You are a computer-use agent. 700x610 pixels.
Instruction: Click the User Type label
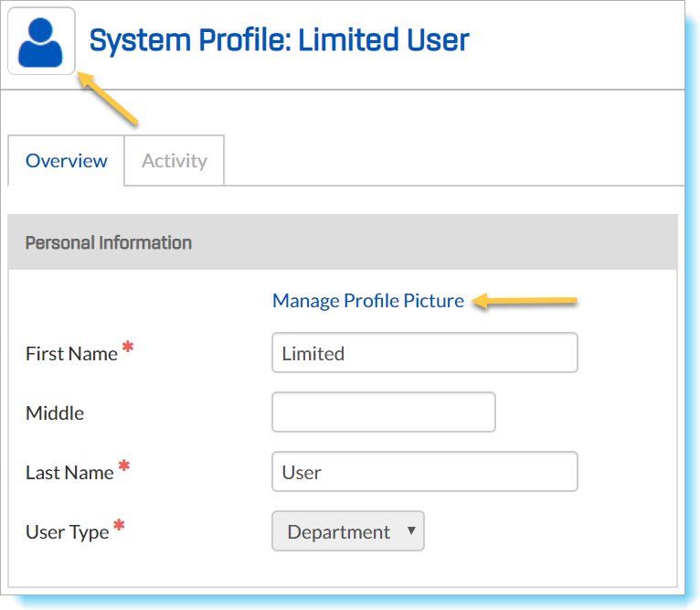tap(68, 532)
